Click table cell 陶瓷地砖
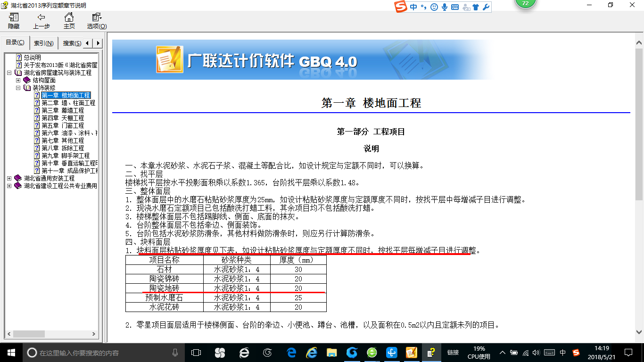 [165, 288]
